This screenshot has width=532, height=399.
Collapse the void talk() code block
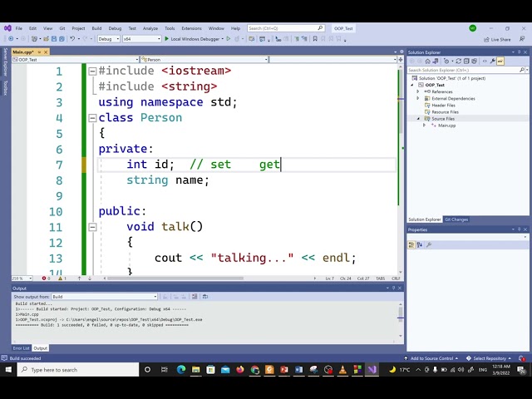[92, 227]
